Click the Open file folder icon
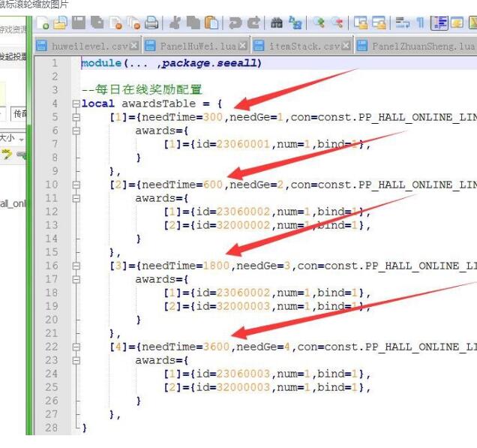 61,23
